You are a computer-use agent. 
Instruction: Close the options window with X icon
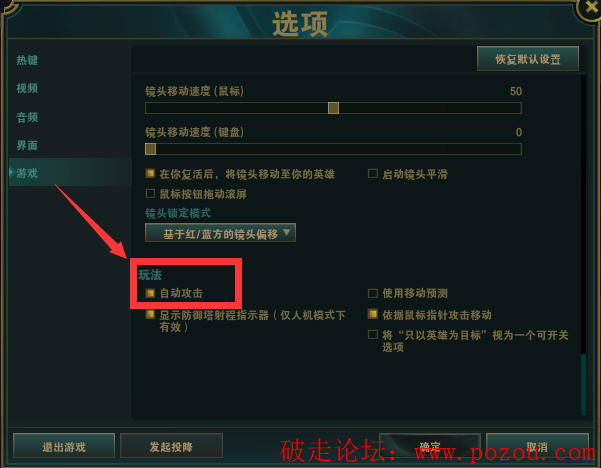[x=589, y=8]
